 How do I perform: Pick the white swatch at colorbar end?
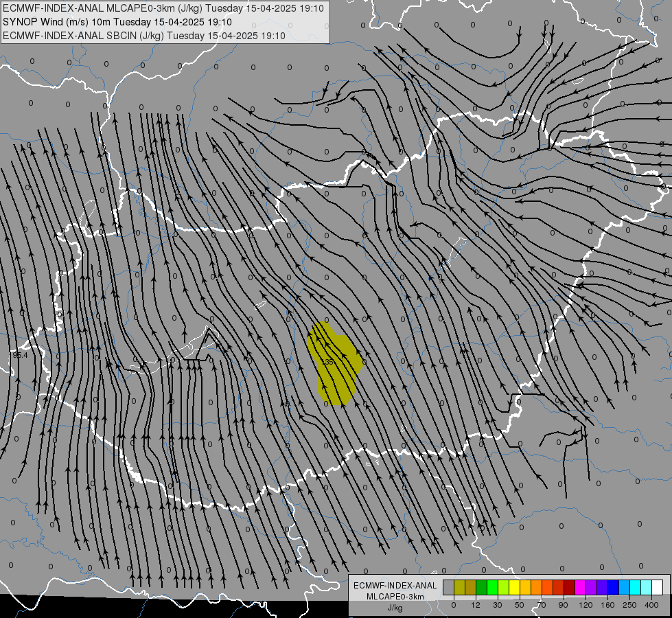[658, 587]
